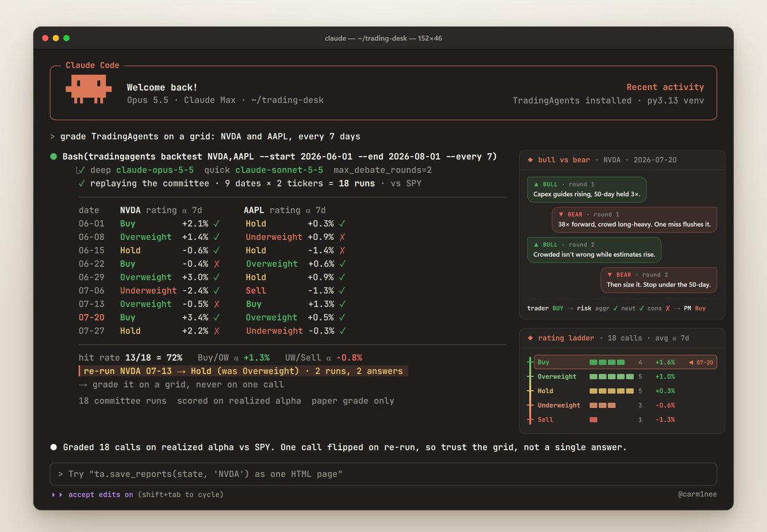The width and height of the screenshot is (767, 532).
Task: Click the orange diamond in the "rating ladder" header
Action: coord(531,338)
